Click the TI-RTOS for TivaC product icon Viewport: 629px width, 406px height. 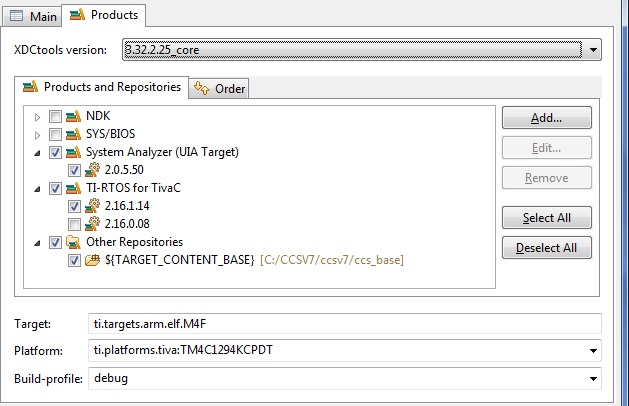(73, 188)
